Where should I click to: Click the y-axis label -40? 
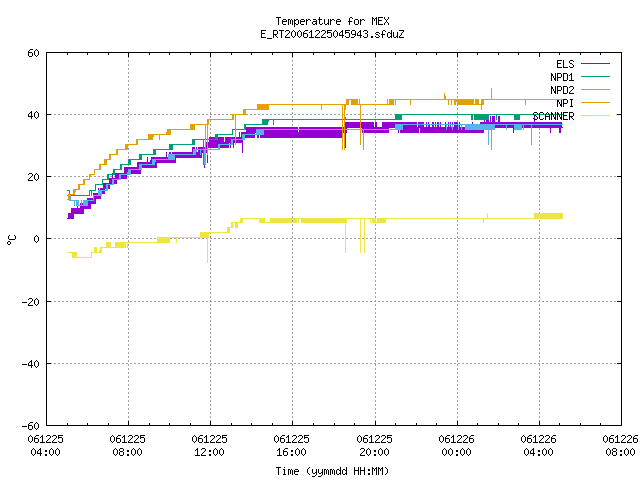(x=31, y=364)
